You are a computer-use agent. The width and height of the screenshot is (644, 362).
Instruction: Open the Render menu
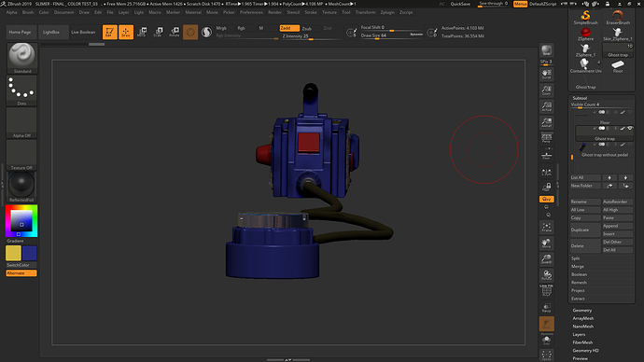[x=274, y=12]
